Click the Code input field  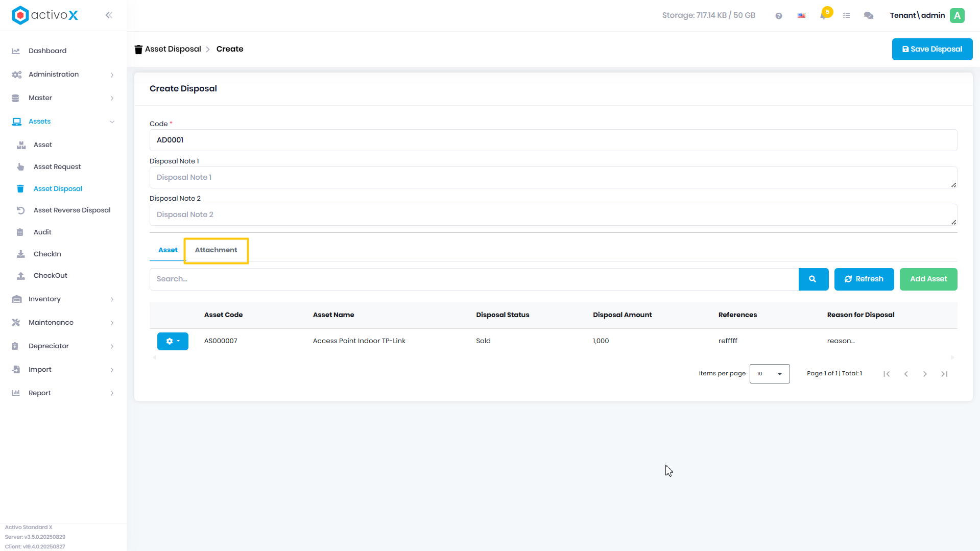click(x=553, y=140)
